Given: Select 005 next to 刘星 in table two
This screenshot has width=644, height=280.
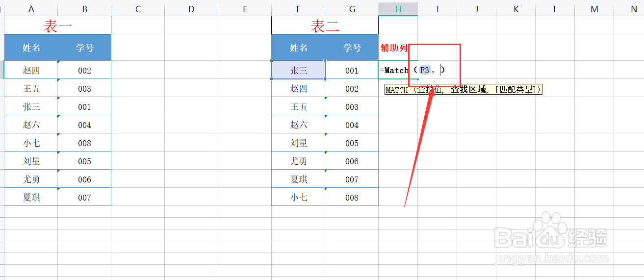Looking at the screenshot, I should [352, 143].
